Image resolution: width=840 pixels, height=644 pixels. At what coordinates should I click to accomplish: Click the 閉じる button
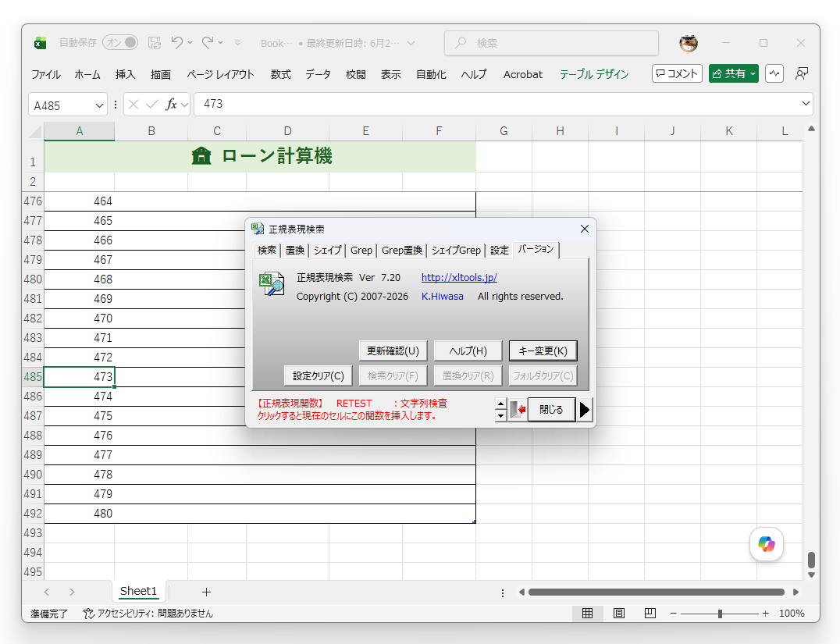tap(551, 410)
